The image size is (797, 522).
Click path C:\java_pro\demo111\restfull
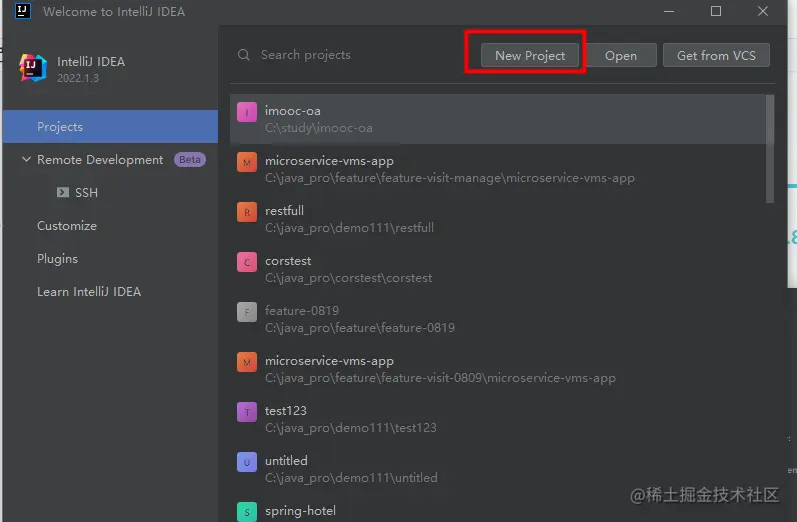click(349, 228)
